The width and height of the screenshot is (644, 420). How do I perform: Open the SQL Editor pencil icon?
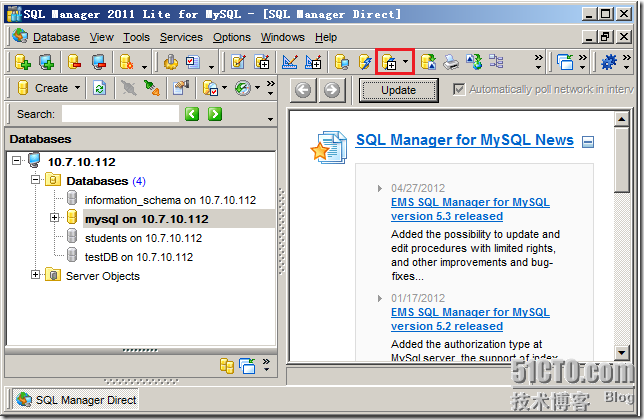pyautogui.click(x=238, y=62)
